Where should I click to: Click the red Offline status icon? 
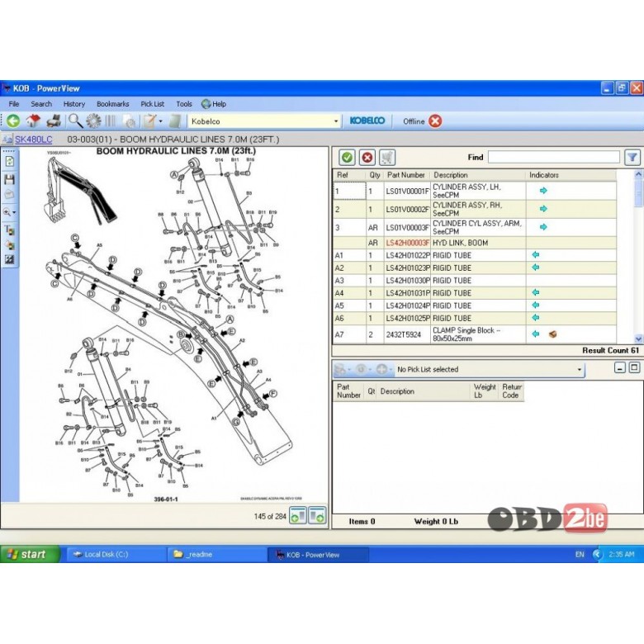pyautogui.click(x=435, y=121)
